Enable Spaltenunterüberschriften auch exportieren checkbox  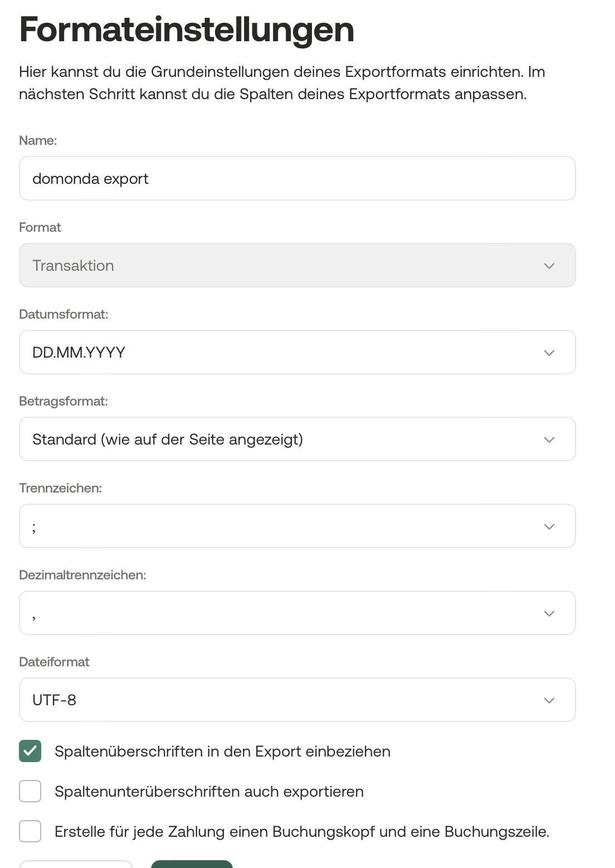click(x=30, y=791)
